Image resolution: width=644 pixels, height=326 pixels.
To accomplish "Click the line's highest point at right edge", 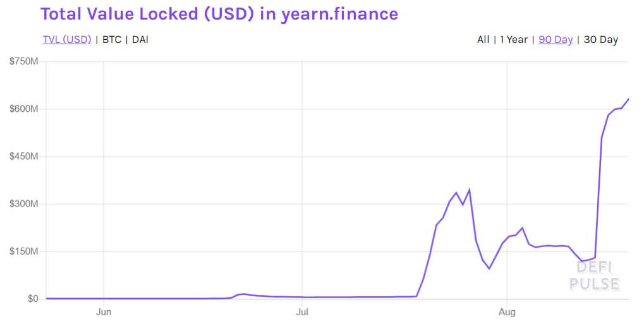I will [628, 99].
